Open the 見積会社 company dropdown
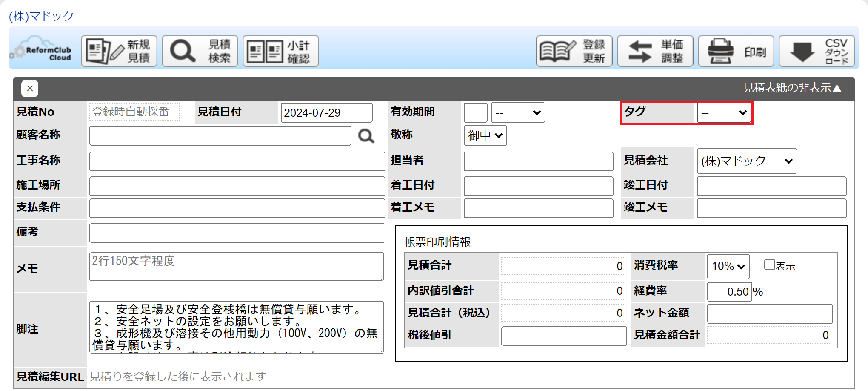 pyautogui.click(x=747, y=161)
